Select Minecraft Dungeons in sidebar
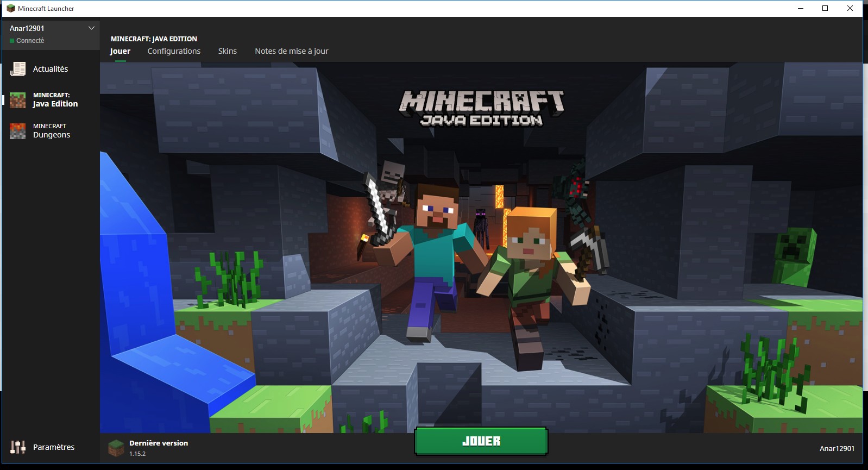Screen dimensions: 868x470 tap(51, 131)
